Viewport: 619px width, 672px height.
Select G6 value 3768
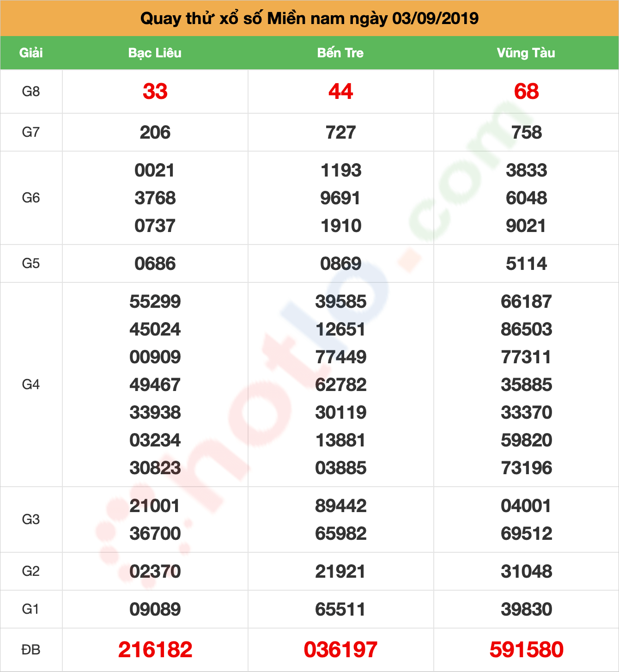click(155, 198)
